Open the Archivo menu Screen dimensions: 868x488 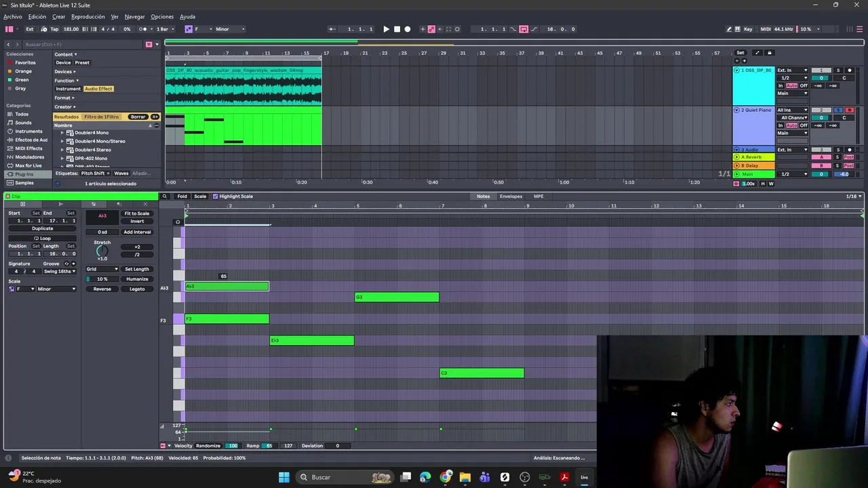click(x=13, y=16)
